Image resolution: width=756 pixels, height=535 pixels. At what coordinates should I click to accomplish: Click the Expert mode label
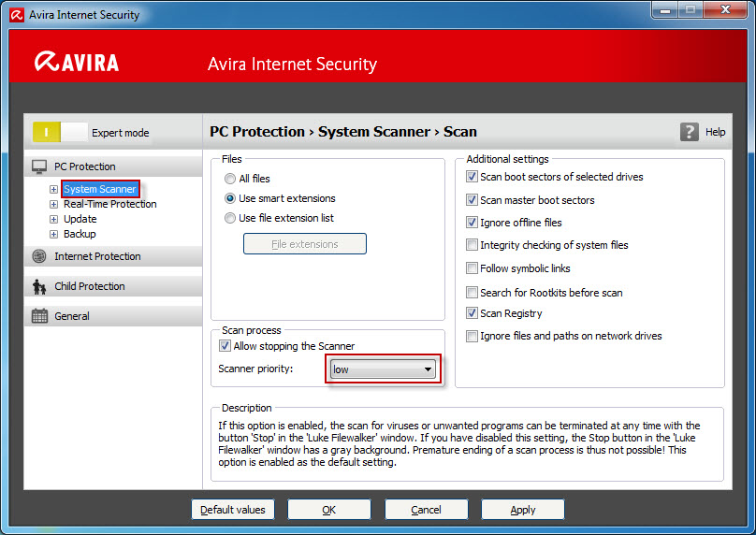[121, 133]
